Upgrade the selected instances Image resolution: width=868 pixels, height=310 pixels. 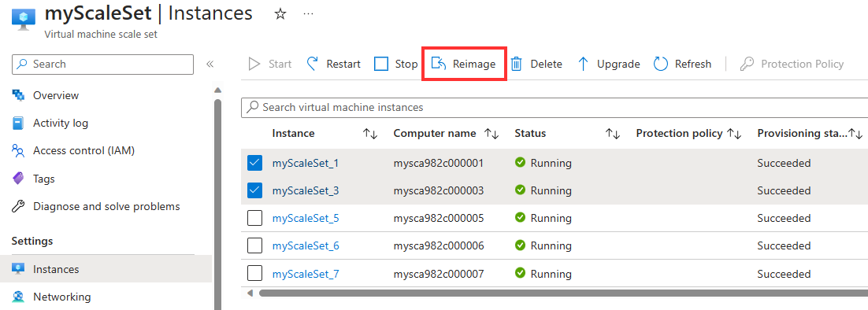click(608, 64)
